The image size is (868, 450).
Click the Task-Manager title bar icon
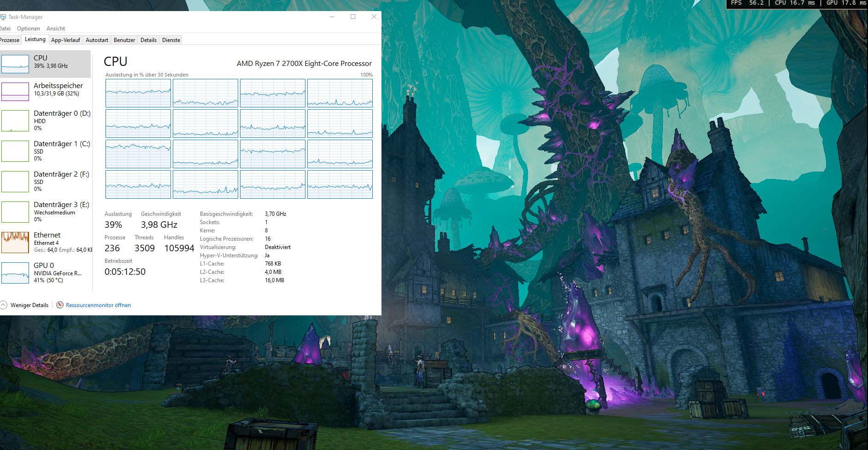[3, 17]
